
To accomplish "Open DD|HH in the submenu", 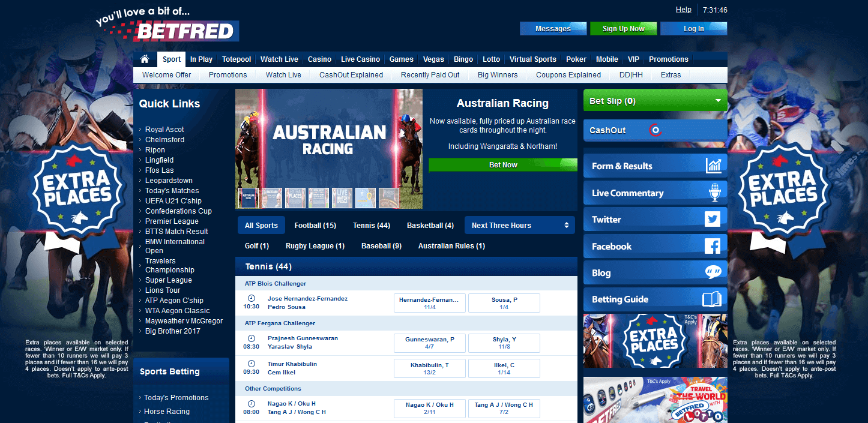I will tap(631, 75).
